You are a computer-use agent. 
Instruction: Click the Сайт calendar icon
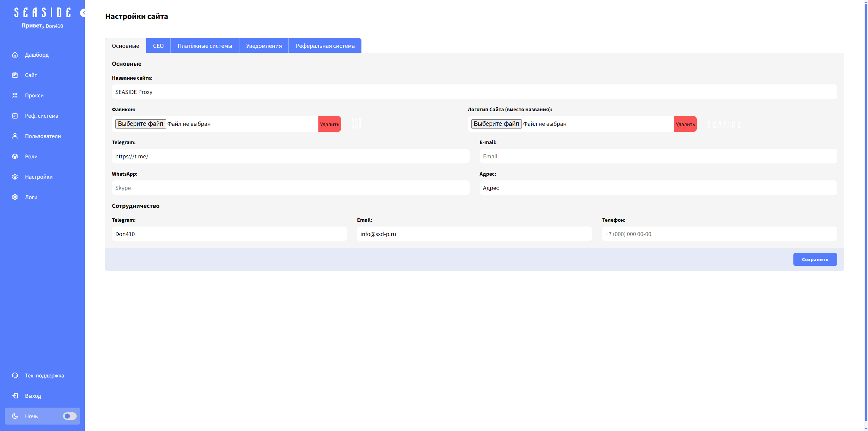coord(15,75)
